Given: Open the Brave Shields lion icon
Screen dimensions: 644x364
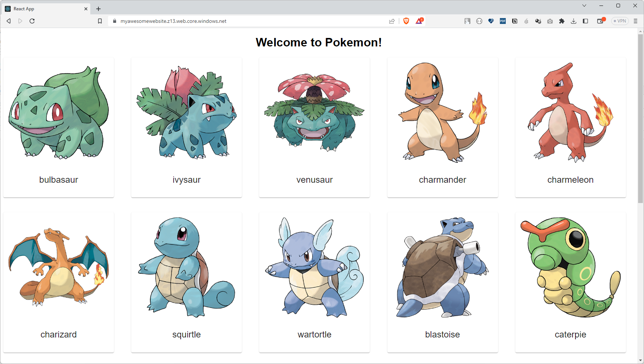Looking at the screenshot, I should point(406,21).
